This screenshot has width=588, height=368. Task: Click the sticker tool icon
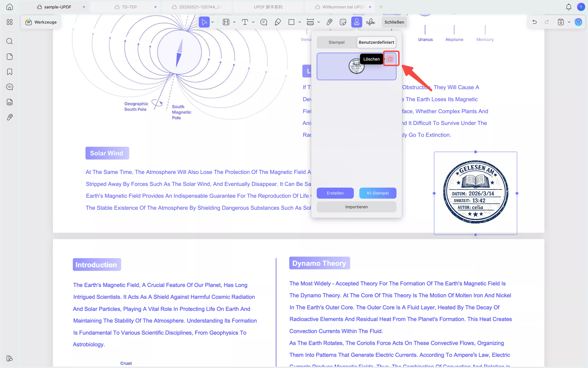click(x=343, y=22)
